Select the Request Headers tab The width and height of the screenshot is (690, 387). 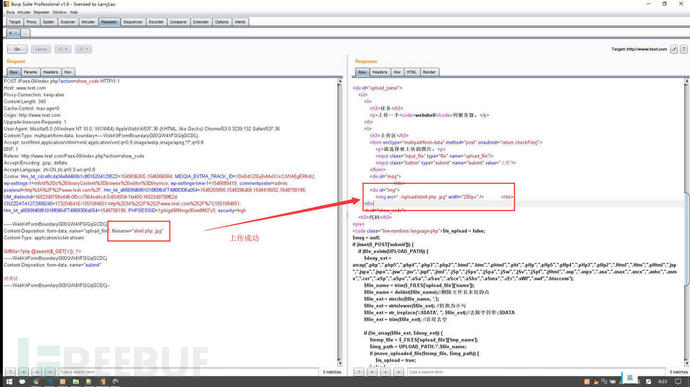click(x=51, y=72)
